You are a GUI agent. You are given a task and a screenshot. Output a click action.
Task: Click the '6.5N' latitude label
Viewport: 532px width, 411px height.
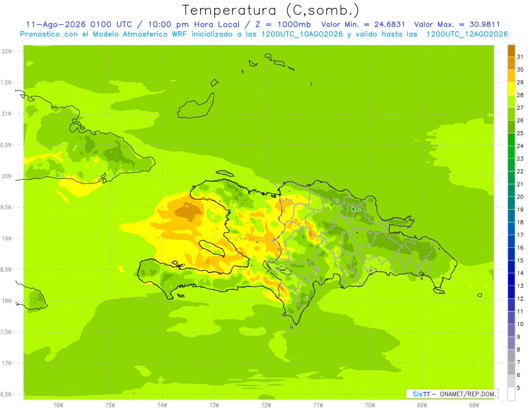6,394
